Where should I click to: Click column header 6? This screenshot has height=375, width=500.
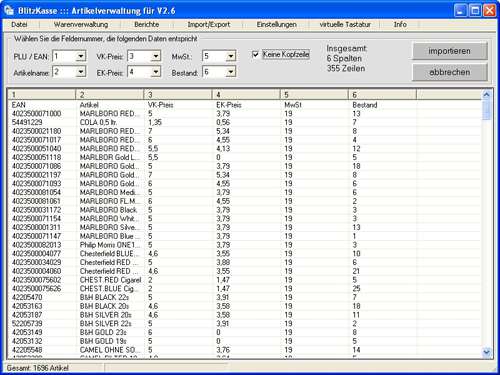[x=382, y=95]
